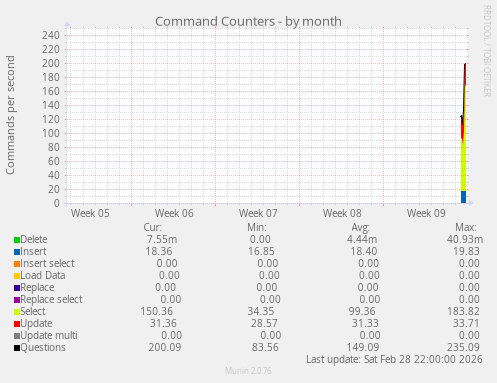This screenshot has width=497, height=383.
Task: Click the 'Week 05' x-axis label
Action: [x=90, y=213]
